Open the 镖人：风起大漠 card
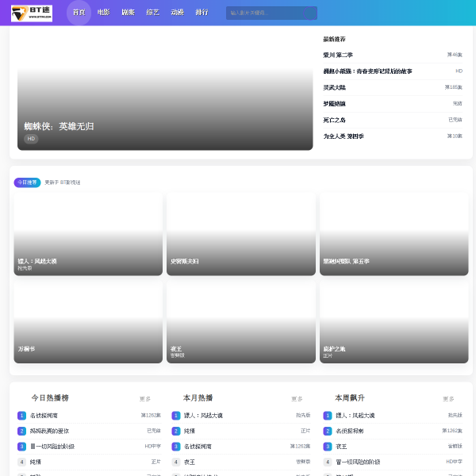Image resolution: width=476 pixels, height=476 pixels. [x=88, y=234]
